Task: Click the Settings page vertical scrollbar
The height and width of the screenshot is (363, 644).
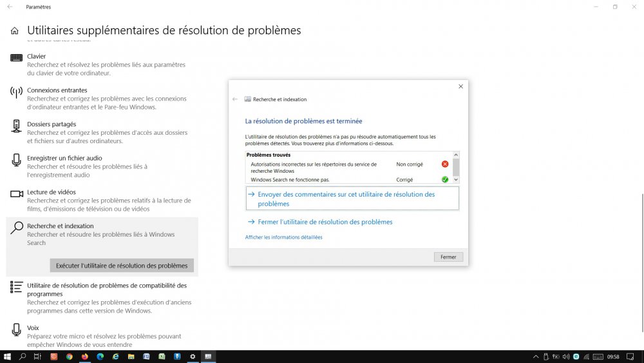Action: (x=642, y=263)
